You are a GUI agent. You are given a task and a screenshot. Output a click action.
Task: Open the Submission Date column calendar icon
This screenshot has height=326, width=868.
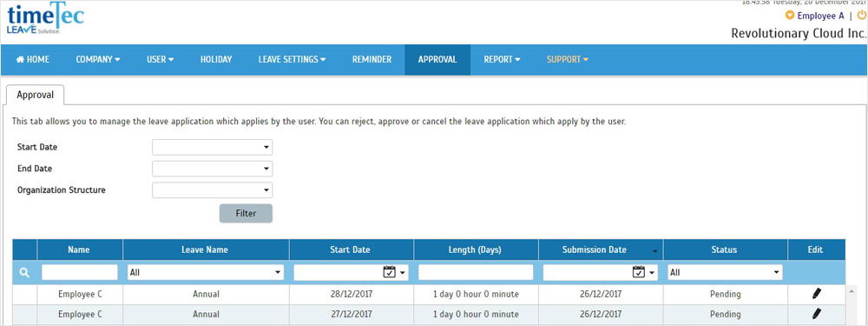click(639, 272)
